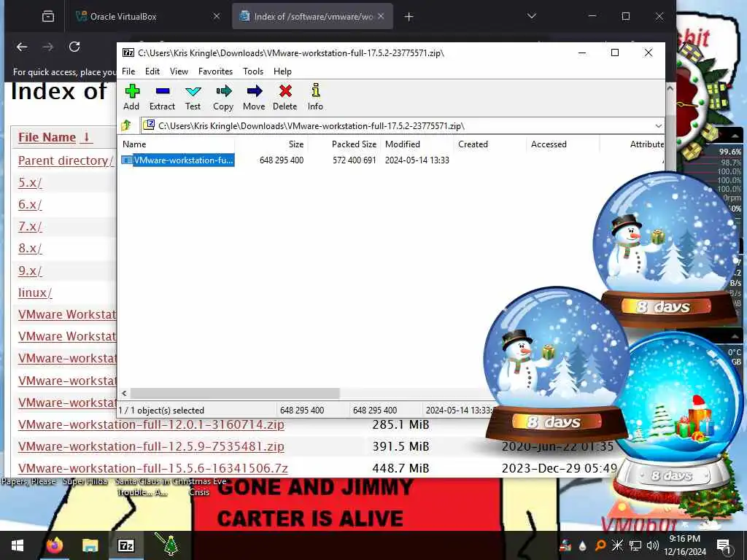Click the network tray icon
747x560 pixels.
coord(635,545)
